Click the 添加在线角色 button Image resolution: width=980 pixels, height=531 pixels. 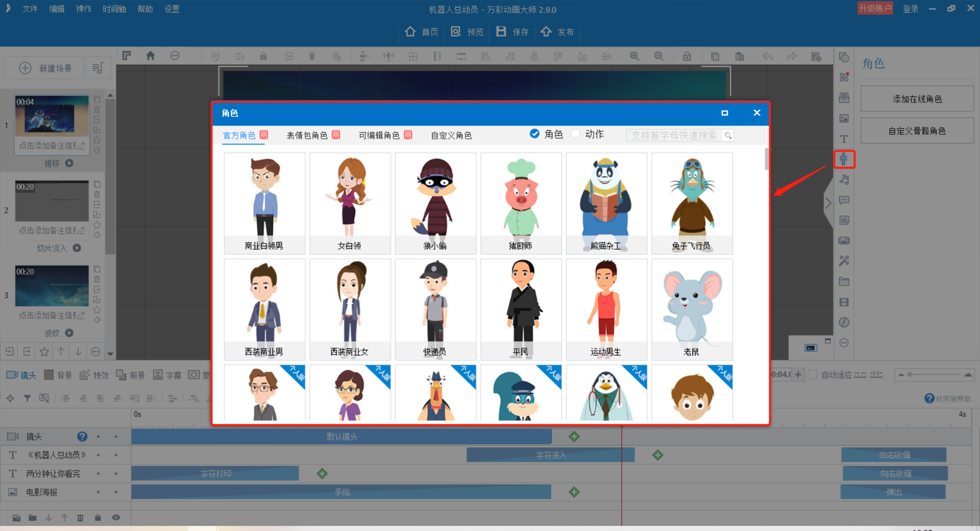pos(917,99)
